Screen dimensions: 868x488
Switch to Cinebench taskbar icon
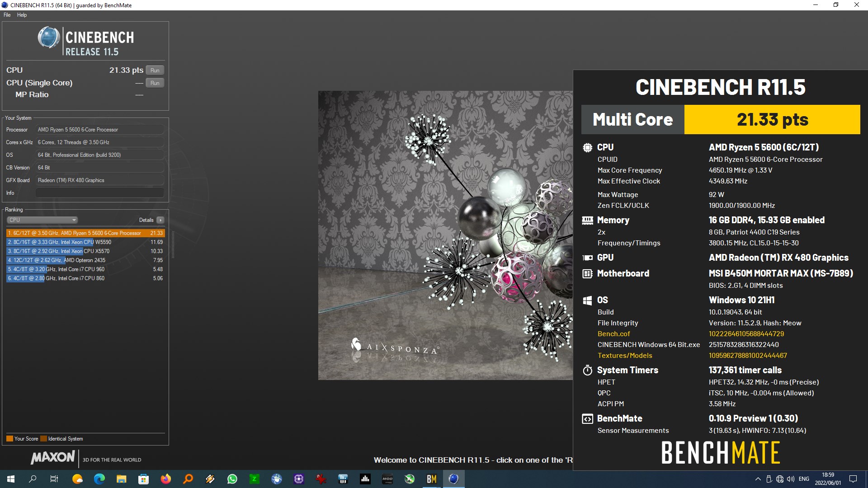pos(454,479)
